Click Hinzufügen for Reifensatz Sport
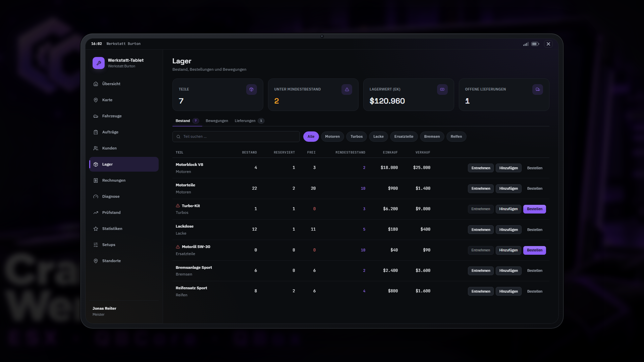Image resolution: width=644 pixels, height=362 pixels. [508, 291]
